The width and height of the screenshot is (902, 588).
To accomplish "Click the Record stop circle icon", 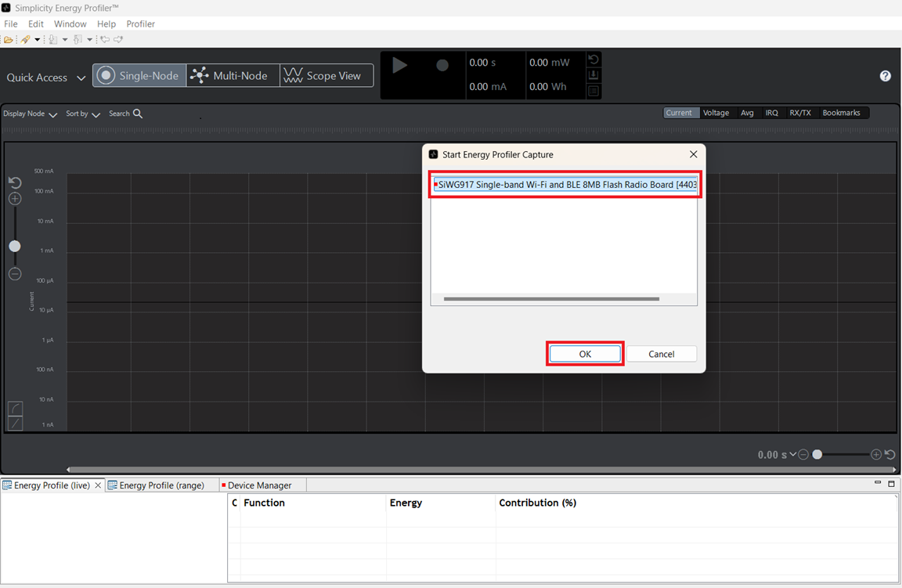I will click(441, 65).
